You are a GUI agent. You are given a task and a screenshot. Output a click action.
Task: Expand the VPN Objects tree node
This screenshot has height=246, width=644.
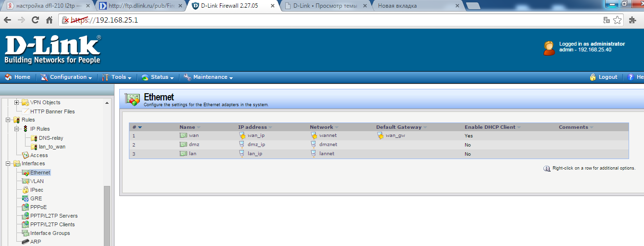17,102
